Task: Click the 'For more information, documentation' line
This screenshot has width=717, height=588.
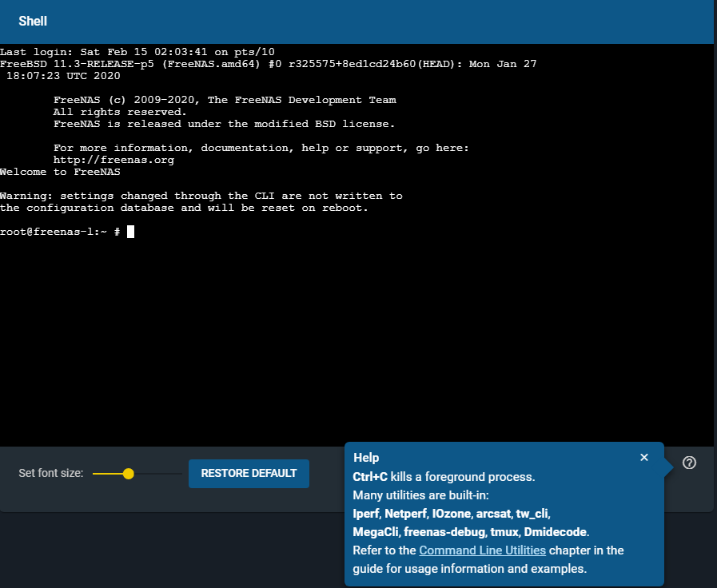Action: pos(261,148)
